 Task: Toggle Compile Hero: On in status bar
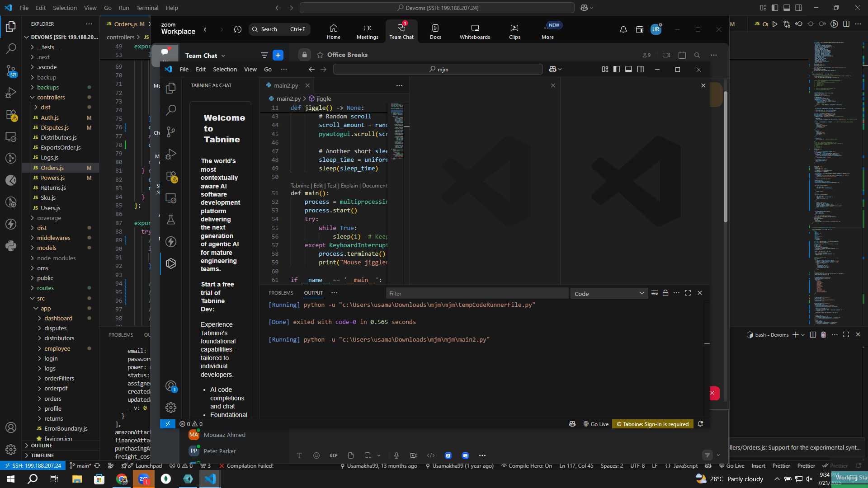[x=526, y=466]
